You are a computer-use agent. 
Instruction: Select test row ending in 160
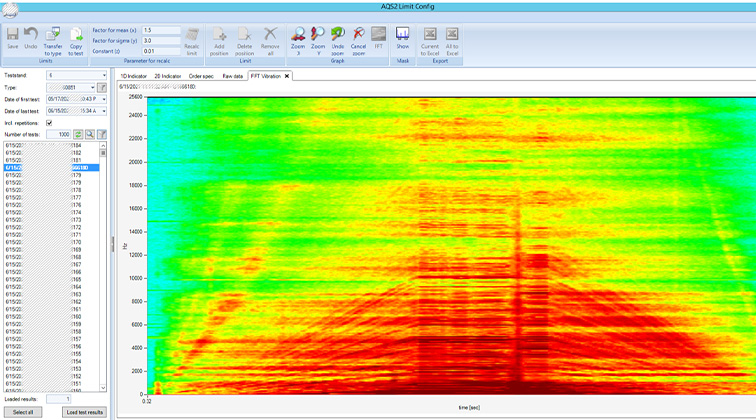click(52, 317)
